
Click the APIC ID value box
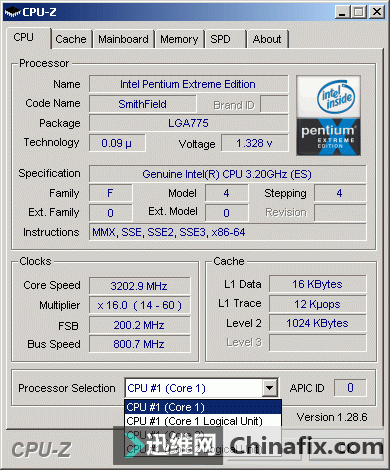[350, 388]
